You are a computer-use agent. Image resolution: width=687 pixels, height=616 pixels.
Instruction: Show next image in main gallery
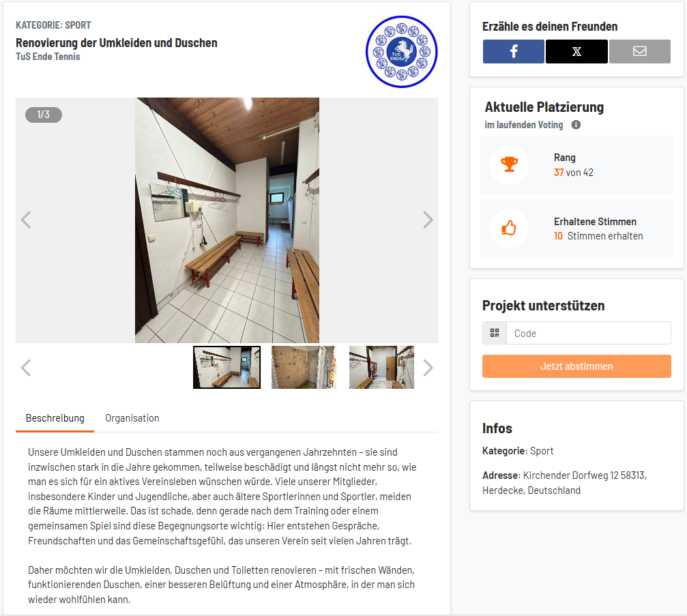click(x=428, y=220)
